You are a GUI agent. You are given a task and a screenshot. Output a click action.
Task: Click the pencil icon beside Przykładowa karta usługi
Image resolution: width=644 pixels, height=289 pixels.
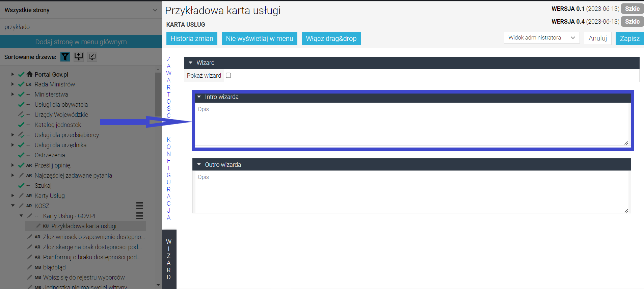[x=38, y=226]
